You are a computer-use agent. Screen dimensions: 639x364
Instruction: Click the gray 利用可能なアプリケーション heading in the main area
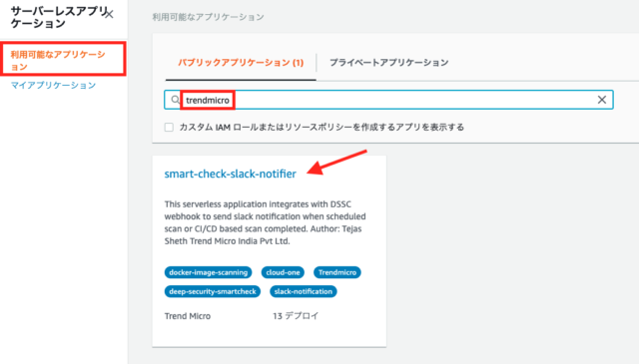209,17
